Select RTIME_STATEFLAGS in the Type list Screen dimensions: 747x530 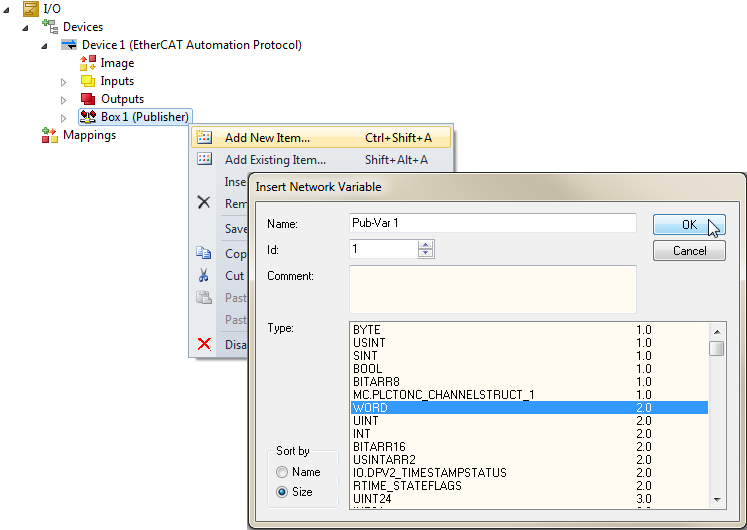529,486
